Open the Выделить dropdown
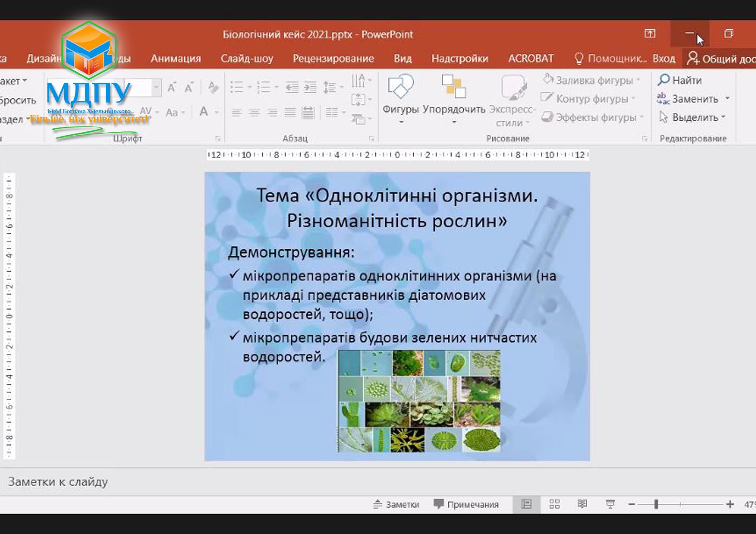Viewport: 756px width, 534px height. 693,117
